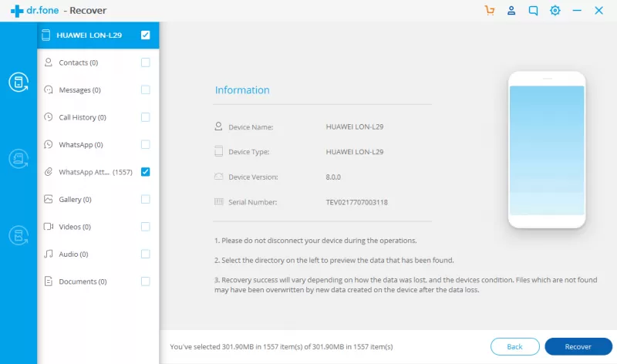
Task: Click serial number TEV0217707003118
Action: point(356,202)
